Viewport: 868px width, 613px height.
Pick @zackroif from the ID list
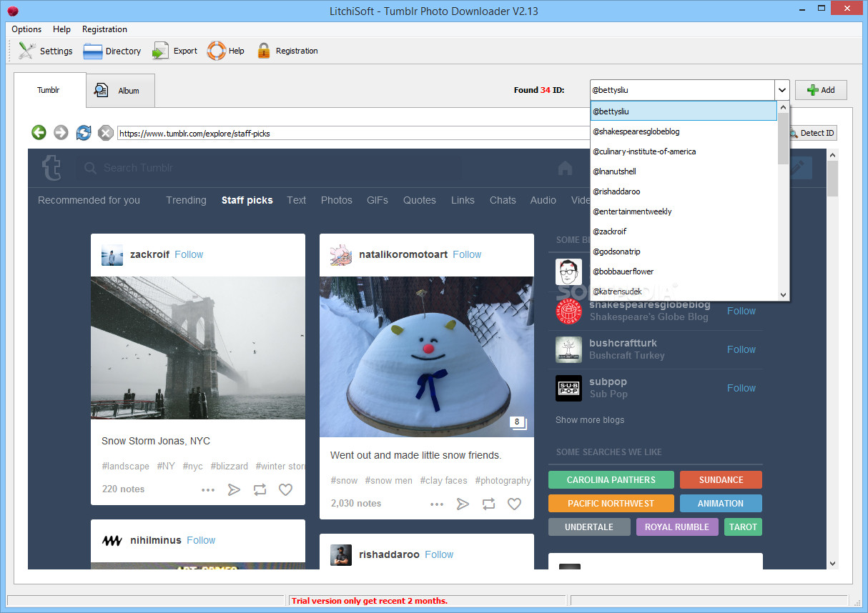pos(684,231)
